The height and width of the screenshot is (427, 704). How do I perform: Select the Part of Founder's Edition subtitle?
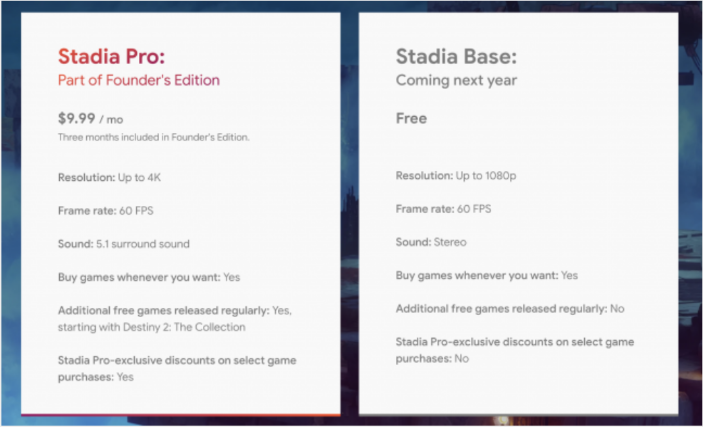click(139, 80)
